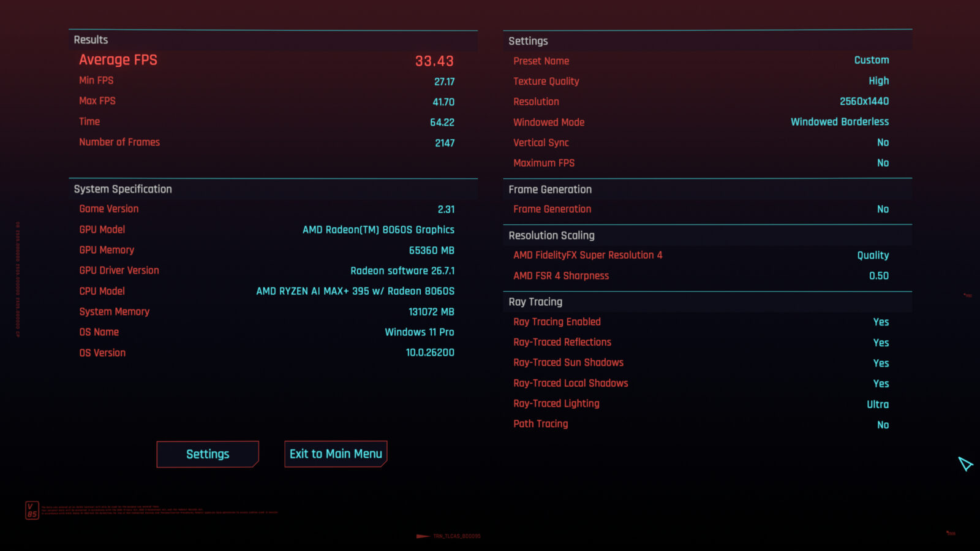The width and height of the screenshot is (980, 551).
Task: Click the resolution value 2560x1440
Action: point(864,101)
